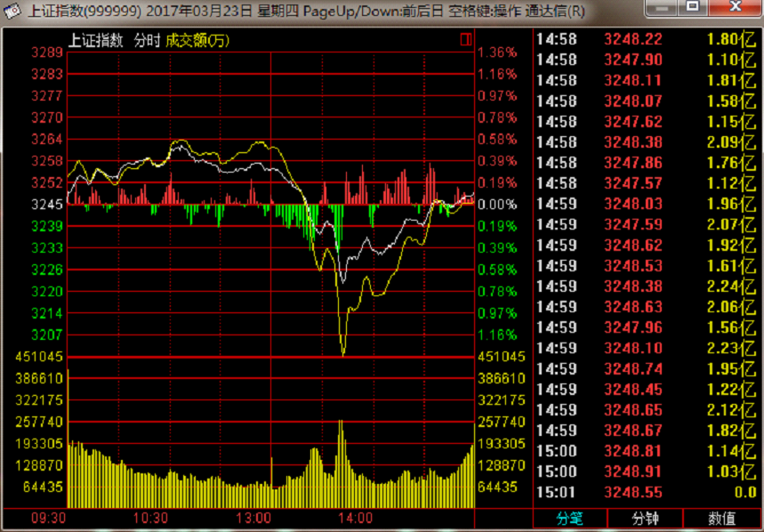Click the 09:30 time axis label

tap(48, 519)
